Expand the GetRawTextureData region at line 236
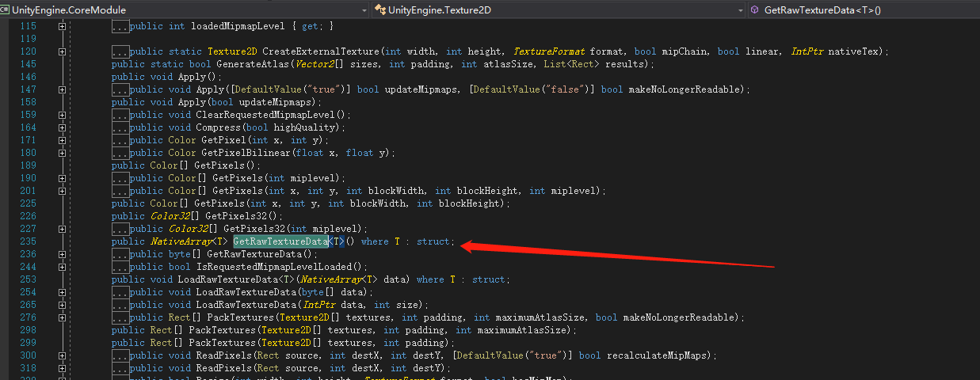This screenshot has height=380, width=980. [62, 254]
